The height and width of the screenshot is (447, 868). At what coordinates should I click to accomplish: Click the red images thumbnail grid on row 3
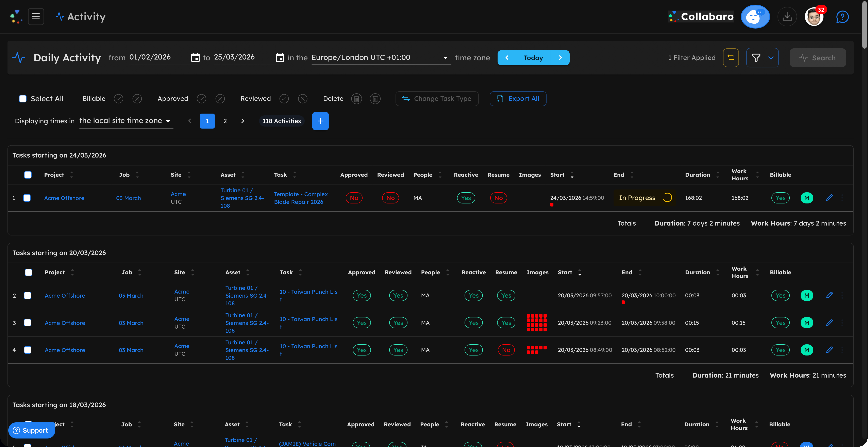pos(536,323)
